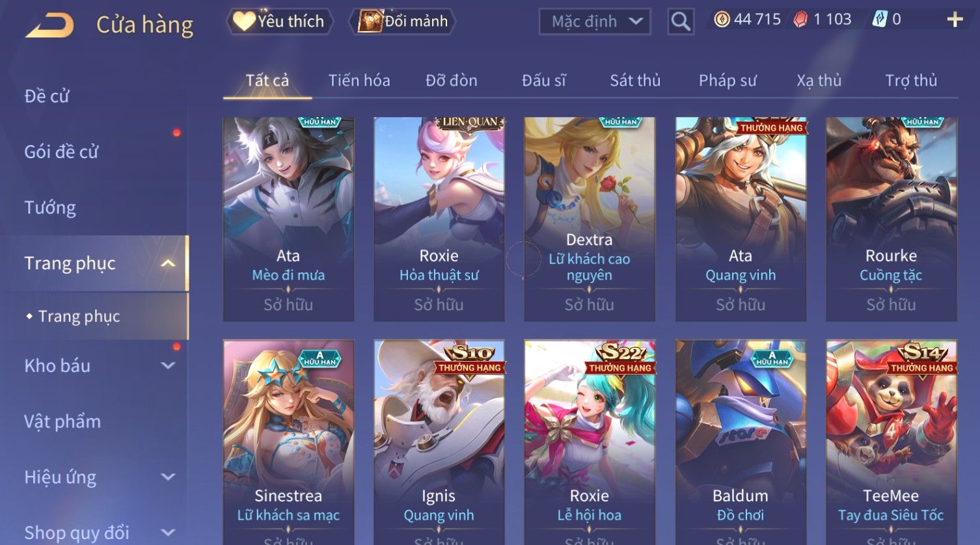This screenshot has width=980, height=545.
Task: Select Ata Mèo đi mưa skin card
Action: (x=288, y=219)
